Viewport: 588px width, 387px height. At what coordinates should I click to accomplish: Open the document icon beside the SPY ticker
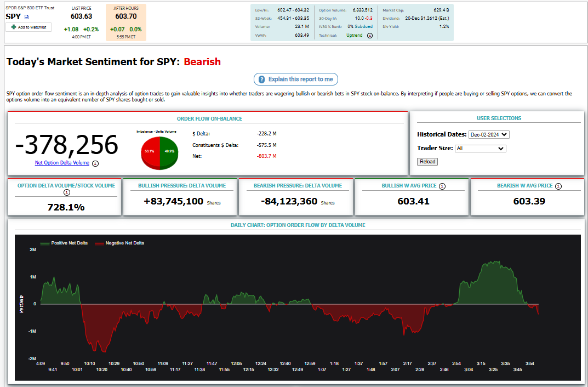(x=27, y=17)
